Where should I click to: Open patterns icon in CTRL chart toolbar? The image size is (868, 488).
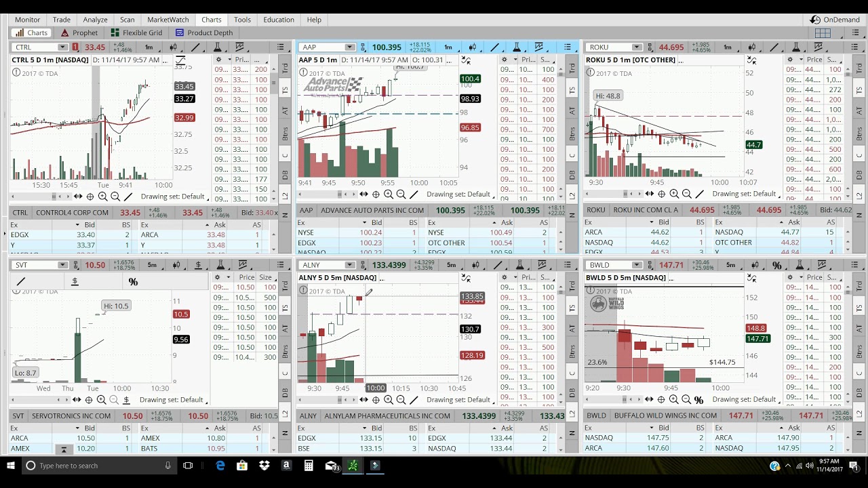point(239,47)
